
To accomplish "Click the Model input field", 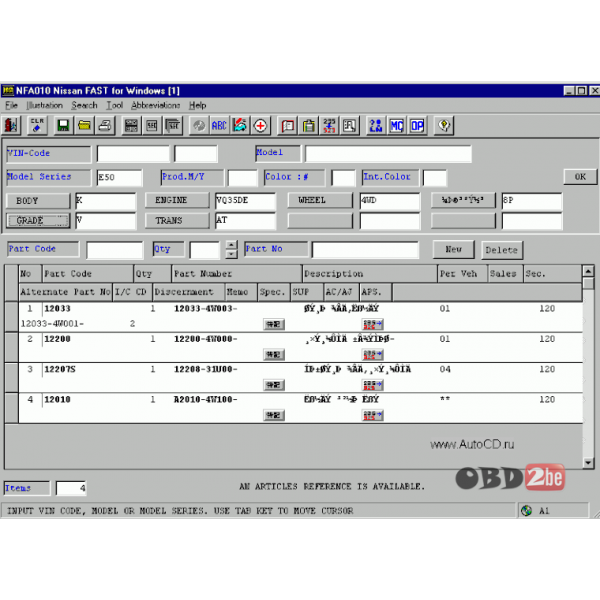I will coord(388,154).
